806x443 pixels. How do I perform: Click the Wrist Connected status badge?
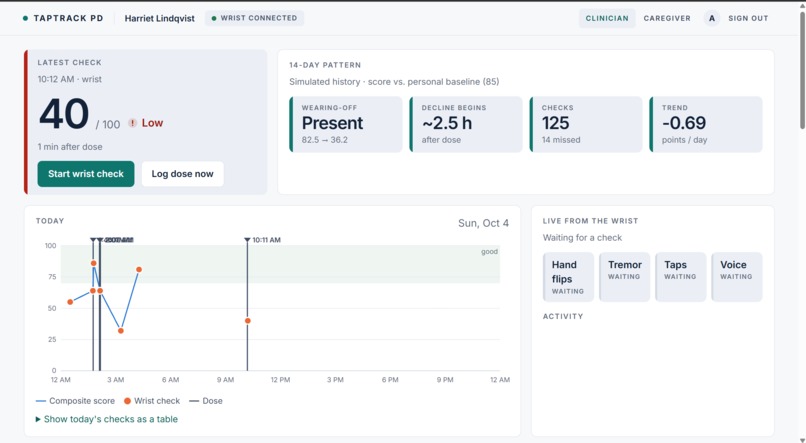(x=254, y=18)
